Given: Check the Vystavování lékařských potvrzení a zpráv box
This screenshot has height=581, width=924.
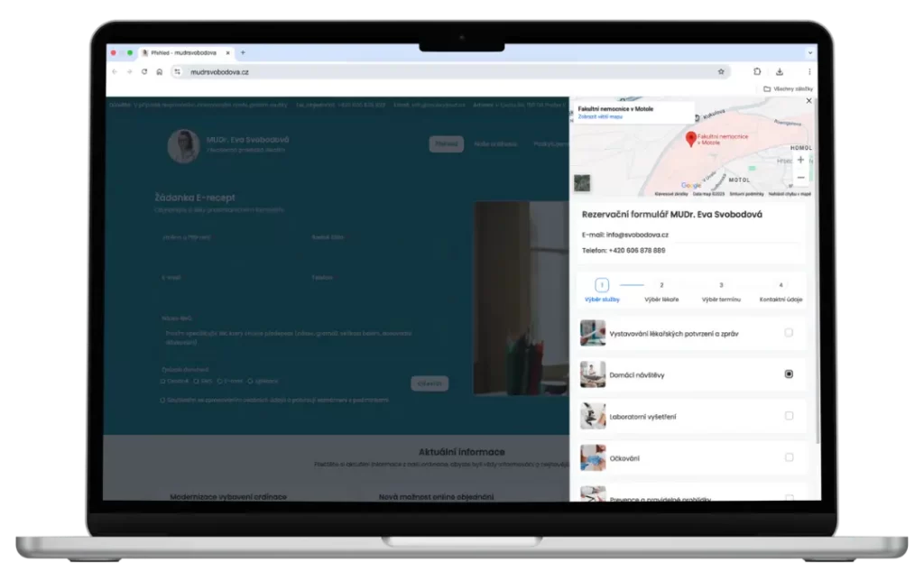Looking at the screenshot, I should 789,333.
